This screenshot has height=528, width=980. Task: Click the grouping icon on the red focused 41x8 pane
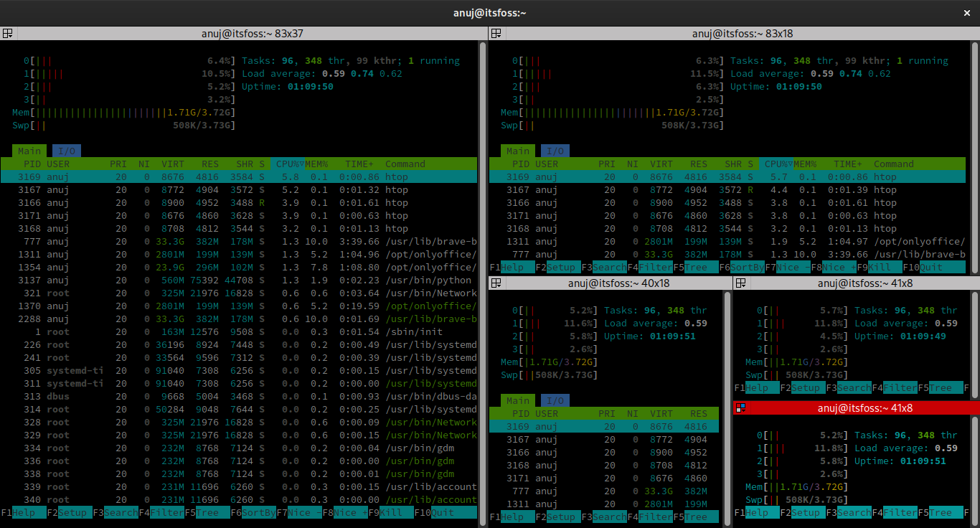(x=740, y=407)
